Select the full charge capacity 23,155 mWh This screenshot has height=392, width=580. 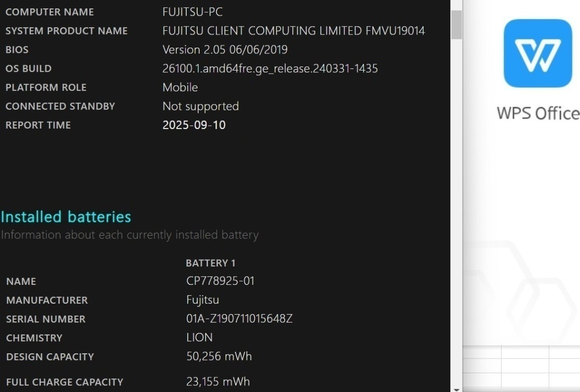coord(218,382)
